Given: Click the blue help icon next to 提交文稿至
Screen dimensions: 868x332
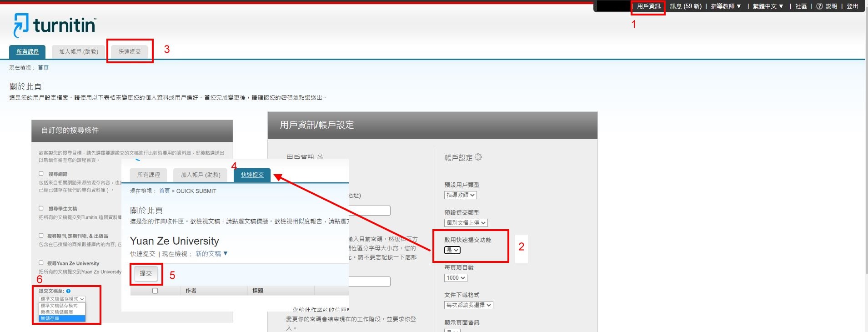Looking at the screenshot, I should [x=68, y=291].
